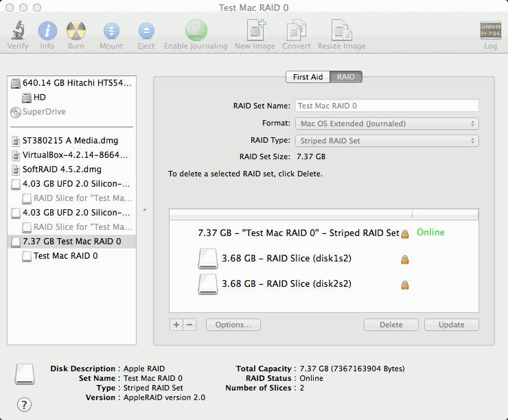The height and width of the screenshot is (420, 508).
Task: Click the Burn disc icon
Action: (x=76, y=32)
